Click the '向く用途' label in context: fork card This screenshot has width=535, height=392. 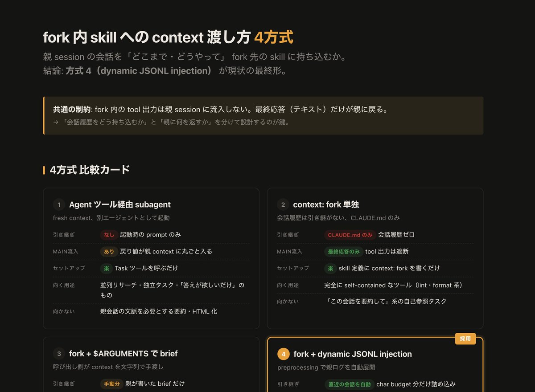(288, 286)
